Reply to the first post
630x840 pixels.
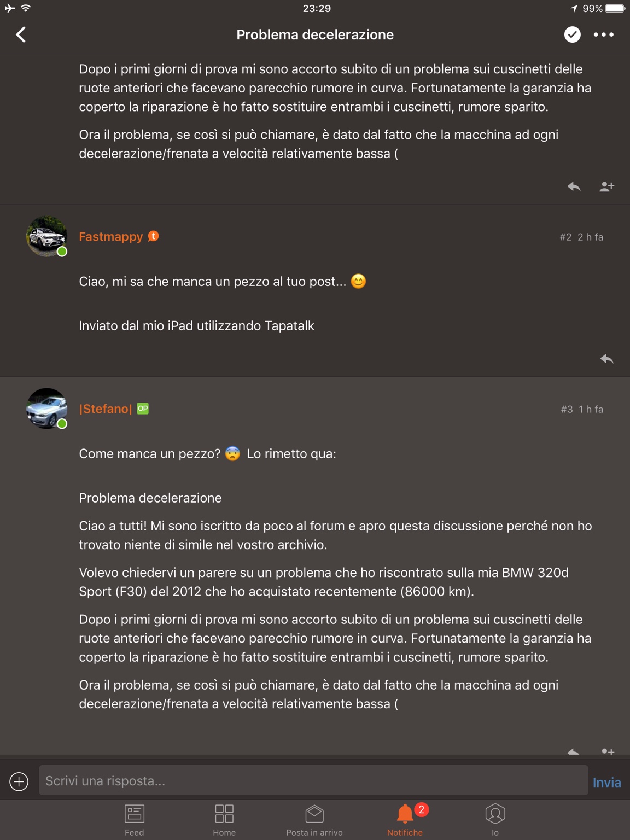574,186
